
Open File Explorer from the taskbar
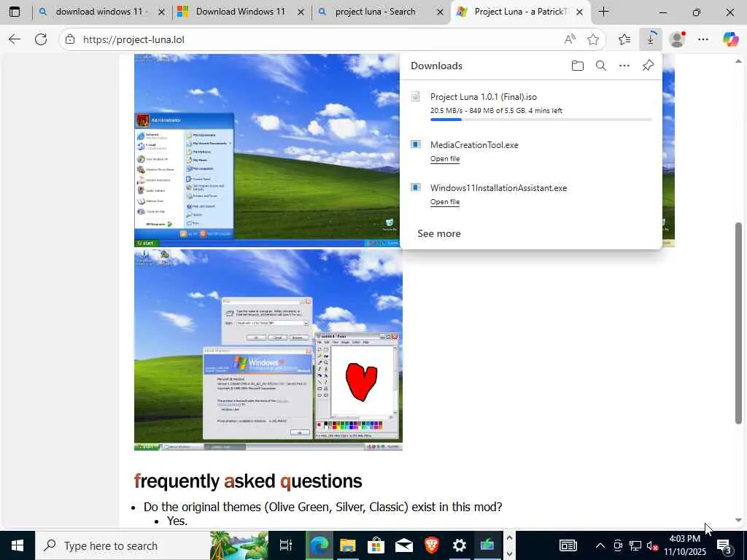tap(347, 545)
